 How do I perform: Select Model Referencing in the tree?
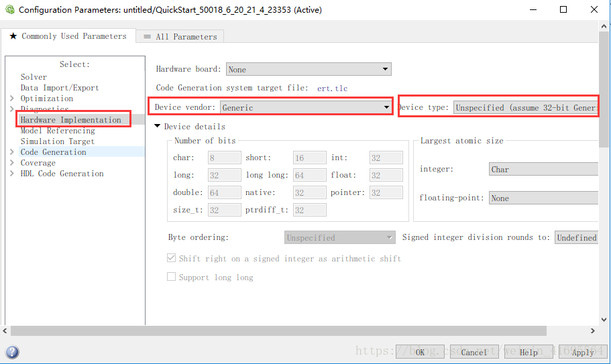(58, 131)
